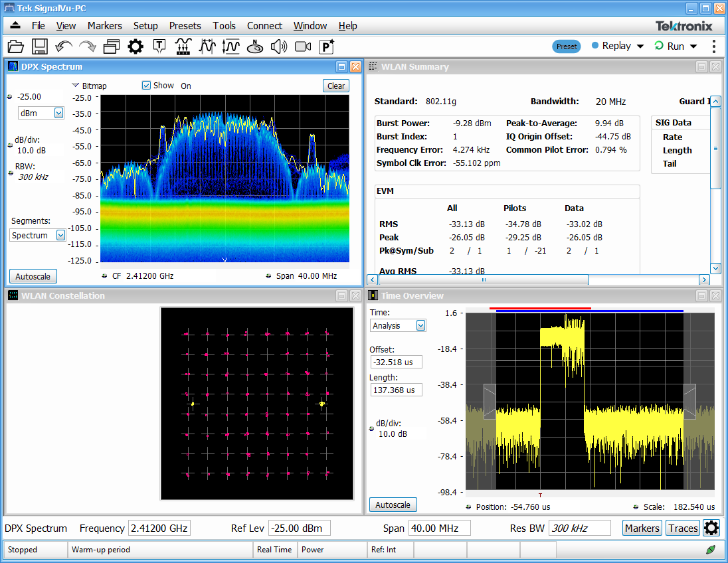Click the Undo arrow in the toolbar
The image size is (728, 563).
click(x=64, y=46)
